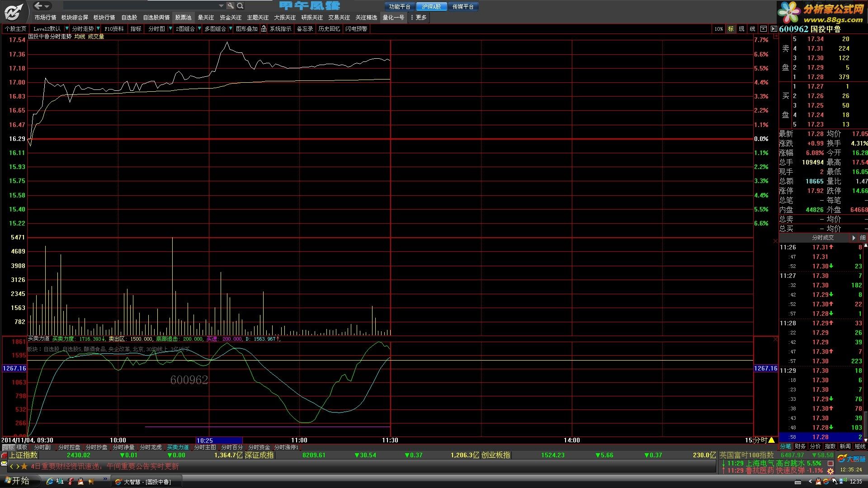Switch to 功能平台 platform
868x488 pixels.
coord(400,6)
